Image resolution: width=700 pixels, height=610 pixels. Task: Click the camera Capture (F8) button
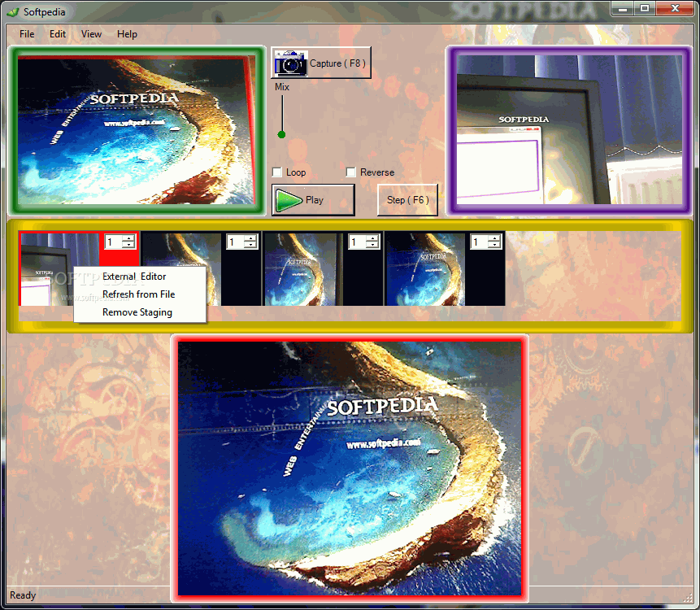pyautogui.click(x=320, y=63)
